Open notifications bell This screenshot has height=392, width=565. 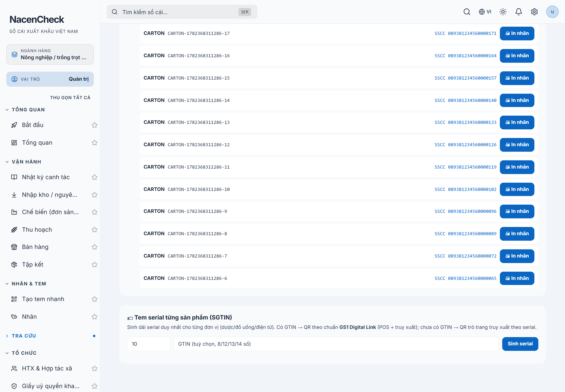[519, 12]
